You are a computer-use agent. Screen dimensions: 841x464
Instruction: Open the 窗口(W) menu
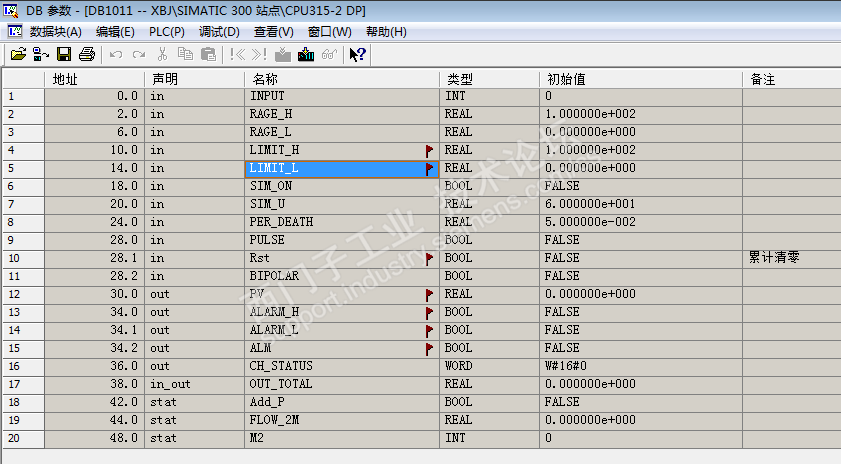pyautogui.click(x=330, y=32)
